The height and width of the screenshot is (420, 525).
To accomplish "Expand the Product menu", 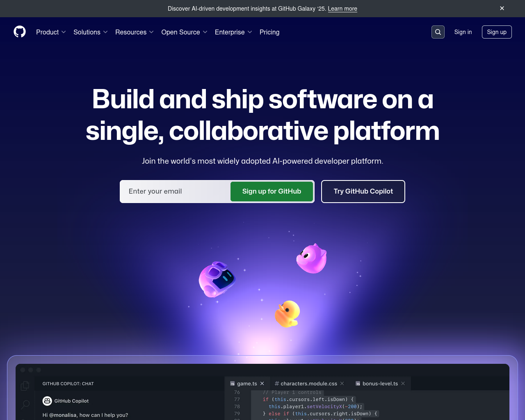I will (51, 32).
